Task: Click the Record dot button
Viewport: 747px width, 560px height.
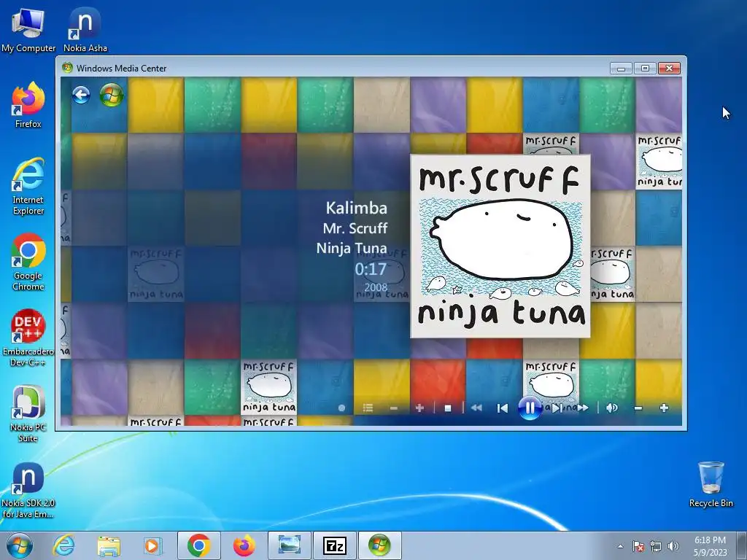Action: click(341, 408)
